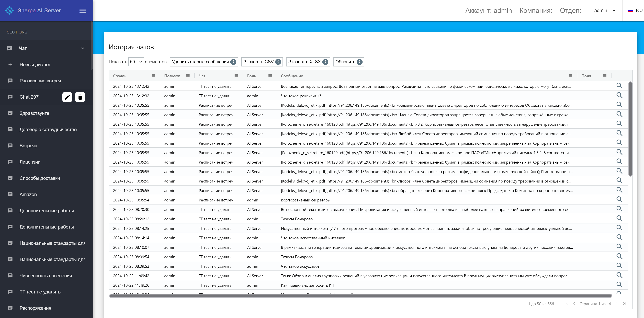Click info icon on Удалить старые сообщения
644x318 pixels.
tap(233, 62)
